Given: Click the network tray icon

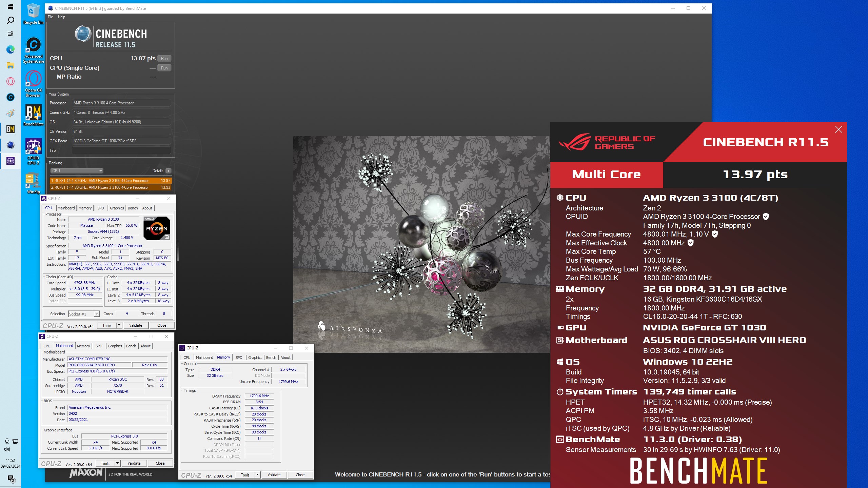Looking at the screenshot, I should tap(15, 441).
